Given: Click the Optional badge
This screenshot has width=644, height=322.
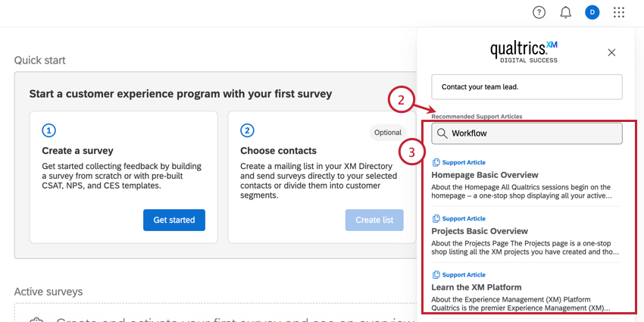Looking at the screenshot, I should [387, 133].
